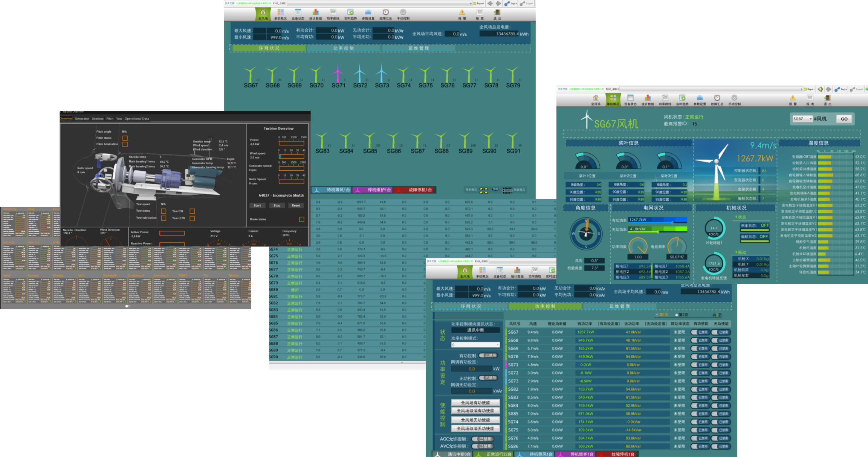Click Reset button in Turbine Overview window

pyautogui.click(x=296, y=206)
